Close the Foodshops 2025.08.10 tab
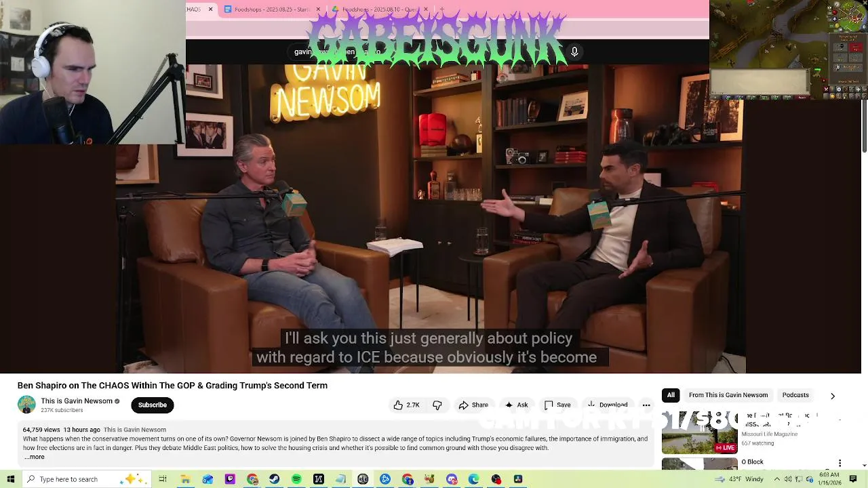 (426, 9)
